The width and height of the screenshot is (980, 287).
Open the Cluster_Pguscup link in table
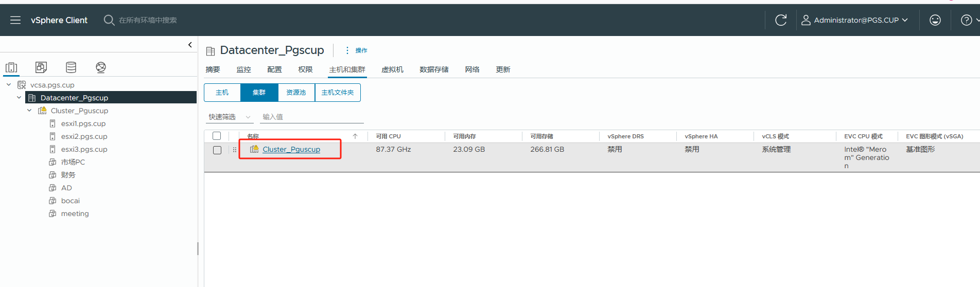[x=291, y=149]
